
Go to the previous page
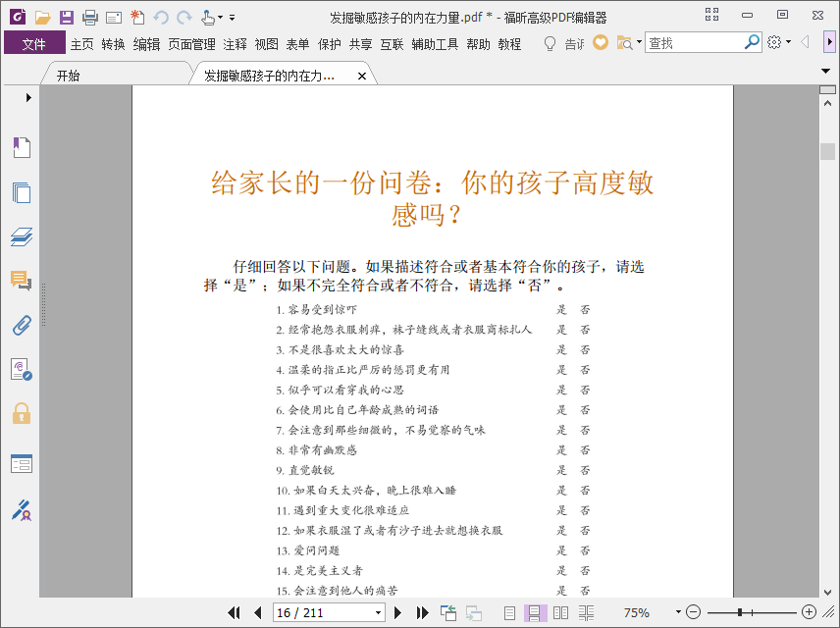click(x=258, y=612)
